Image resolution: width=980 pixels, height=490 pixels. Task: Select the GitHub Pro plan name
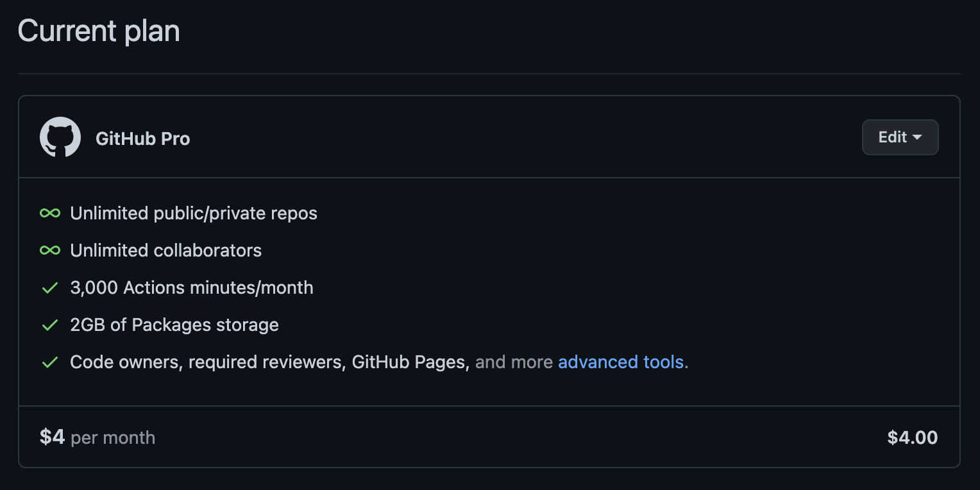(x=143, y=139)
